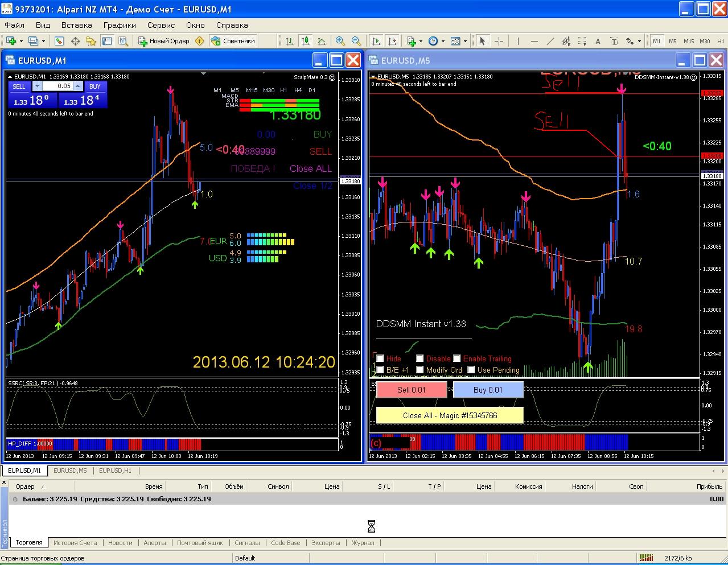
Task: Click the Sell 0.01 red button
Action: point(412,390)
